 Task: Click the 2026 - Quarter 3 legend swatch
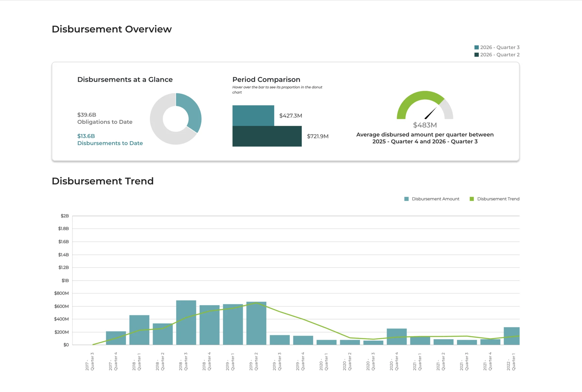tap(476, 48)
